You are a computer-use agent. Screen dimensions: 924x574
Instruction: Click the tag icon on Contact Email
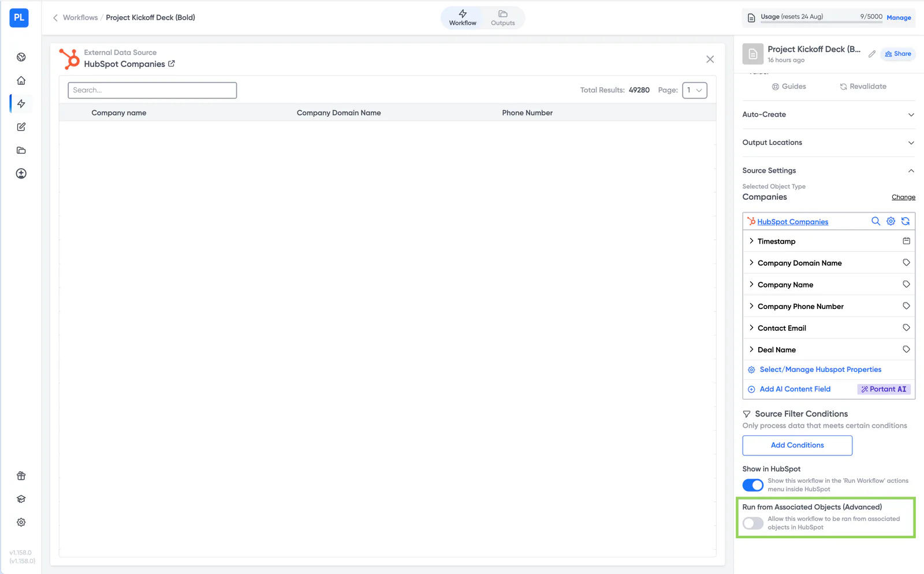907,327
